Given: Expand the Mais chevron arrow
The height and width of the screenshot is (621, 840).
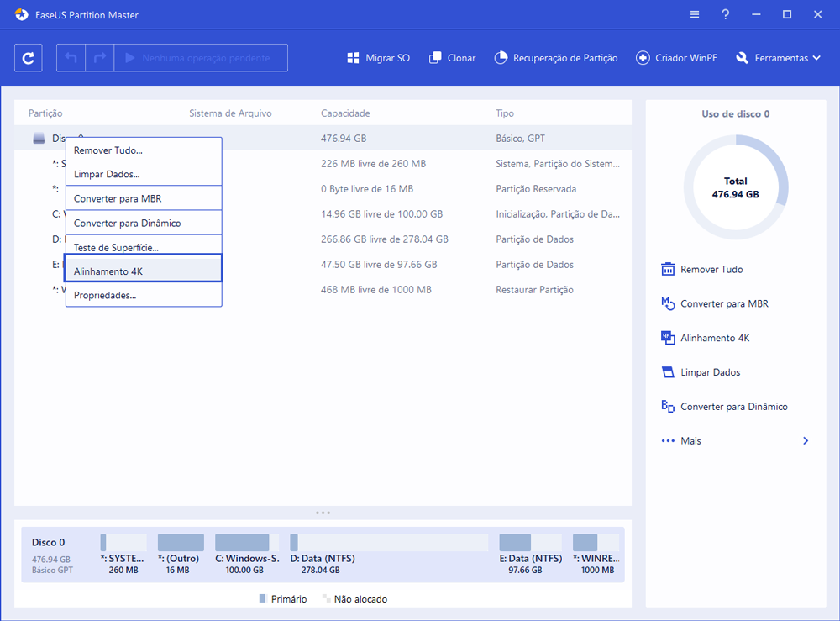Looking at the screenshot, I should pos(806,441).
